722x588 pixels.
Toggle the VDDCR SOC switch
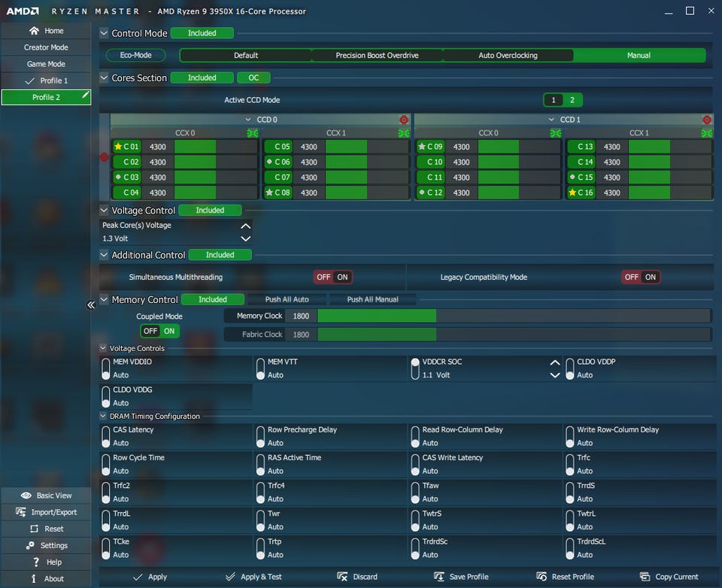point(415,369)
